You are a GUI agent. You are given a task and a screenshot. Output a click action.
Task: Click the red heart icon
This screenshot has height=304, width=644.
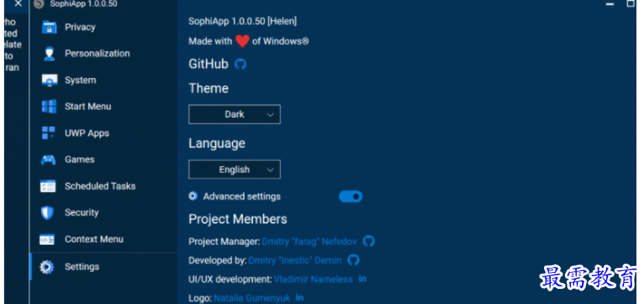(x=242, y=41)
